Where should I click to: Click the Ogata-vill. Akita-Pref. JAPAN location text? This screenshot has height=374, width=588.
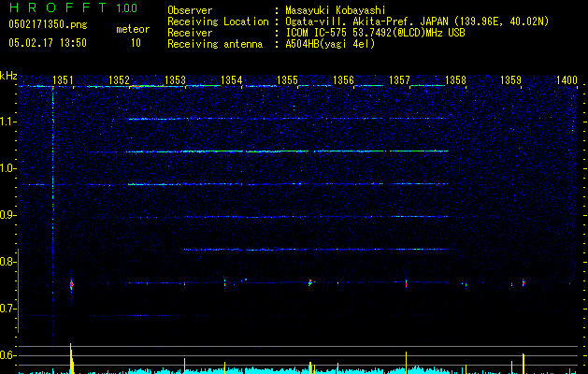417,22
